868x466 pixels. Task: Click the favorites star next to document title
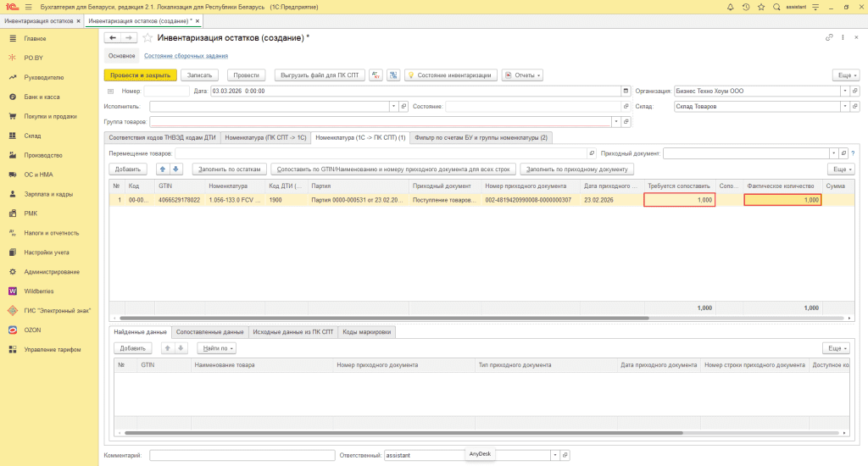(147, 38)
